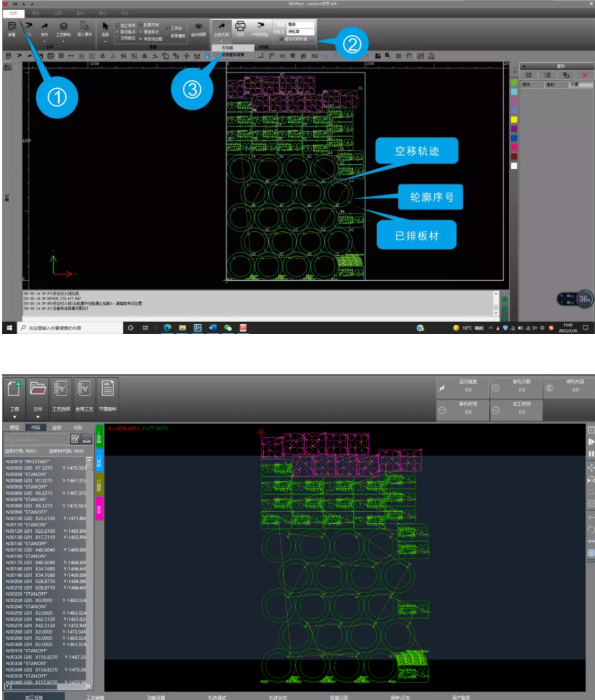Select the yellow color swatch in the palette
The image size is (595, 700).
click(514, 119)
